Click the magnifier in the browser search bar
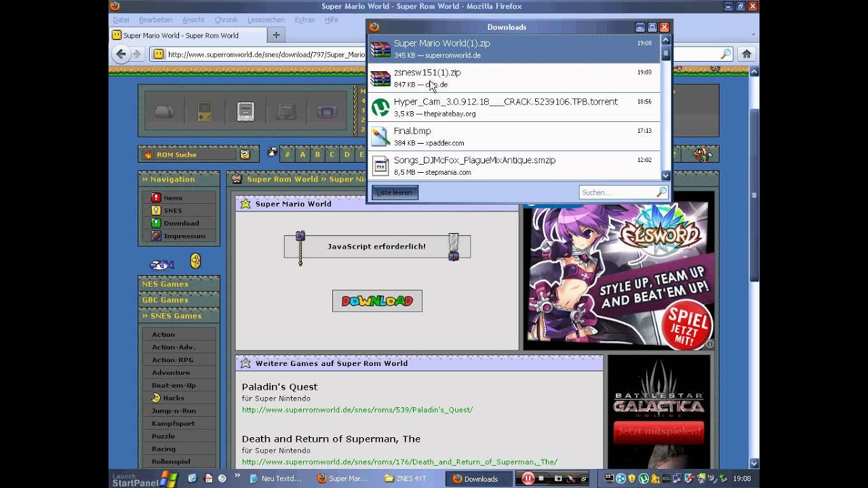The image size is (868, 488). pyautogui.click(x=726, y=54)
